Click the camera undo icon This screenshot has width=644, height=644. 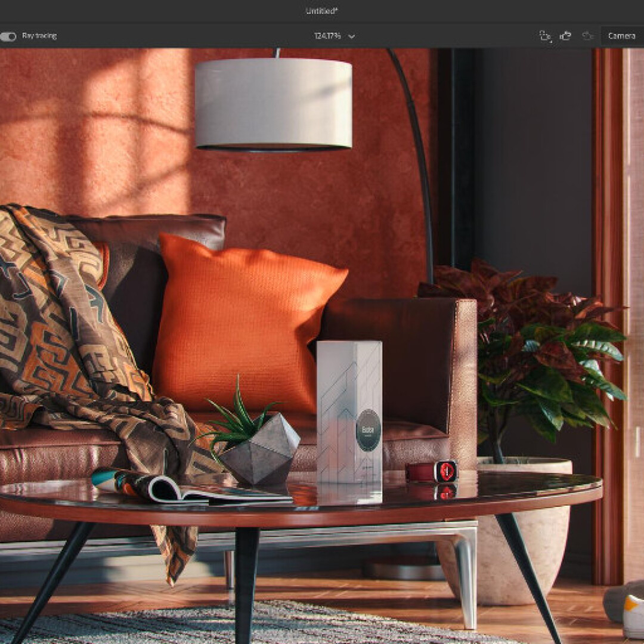(565, 36)
